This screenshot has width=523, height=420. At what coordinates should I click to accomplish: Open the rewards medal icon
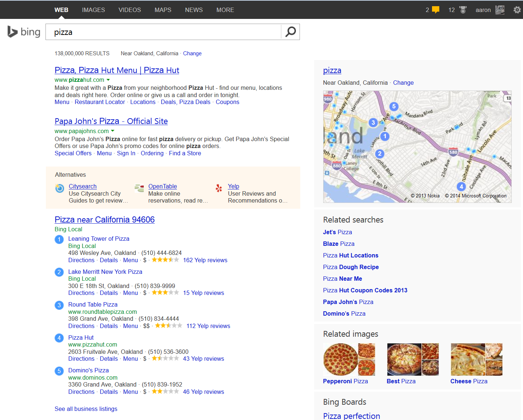463,10
